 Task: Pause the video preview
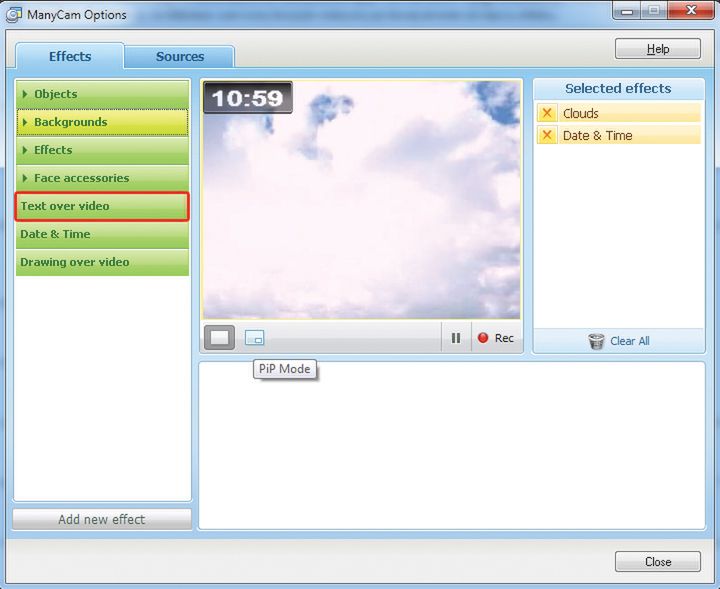[x=456, y=338]
